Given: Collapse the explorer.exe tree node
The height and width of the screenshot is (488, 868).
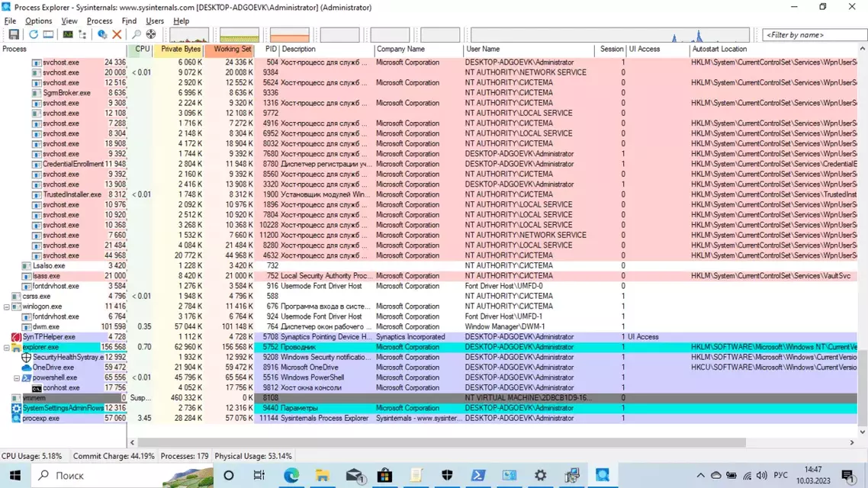Looking at the screenshot, I should [7, 348].
